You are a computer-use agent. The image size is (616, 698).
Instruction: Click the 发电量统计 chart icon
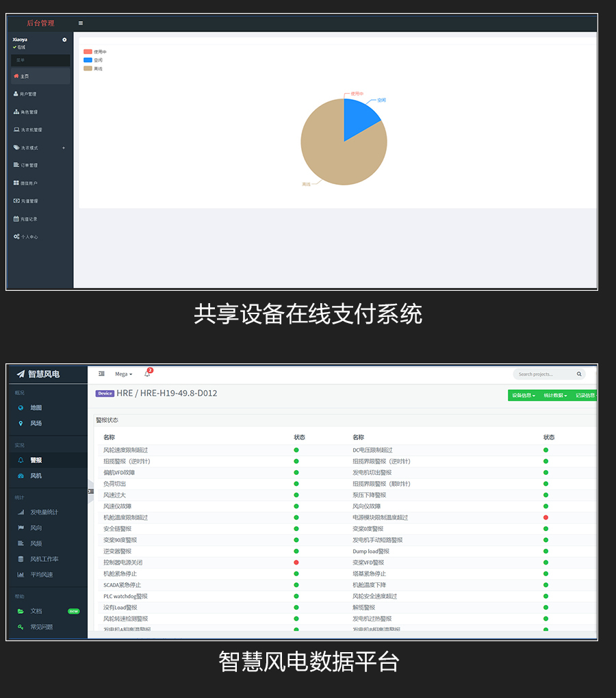click(21, 513)
